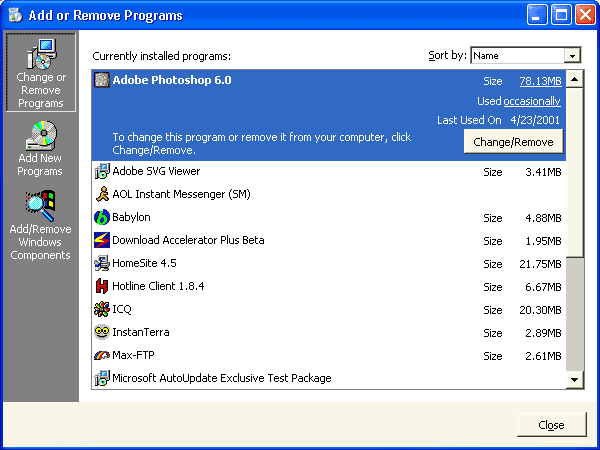Click the 'occasionally' usage link
This screenshot has width=600, height=450.
pyautogui.click(x=532, y=101)
